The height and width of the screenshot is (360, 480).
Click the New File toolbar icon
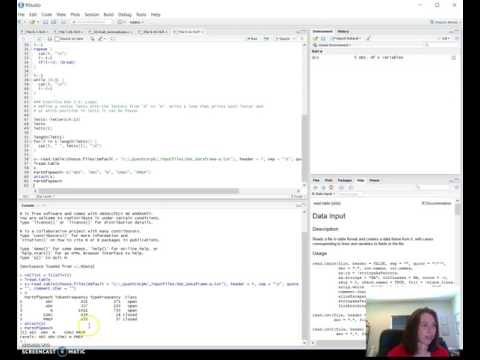(21, 22)
